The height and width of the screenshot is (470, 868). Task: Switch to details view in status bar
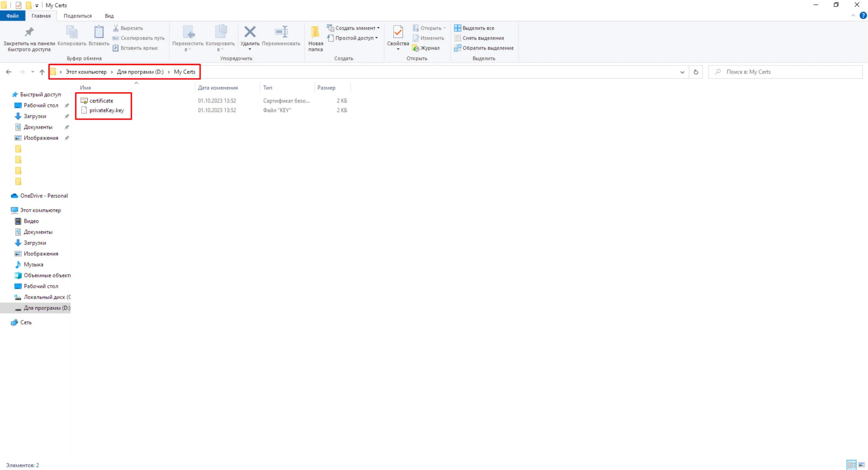(x=851, y=465)
